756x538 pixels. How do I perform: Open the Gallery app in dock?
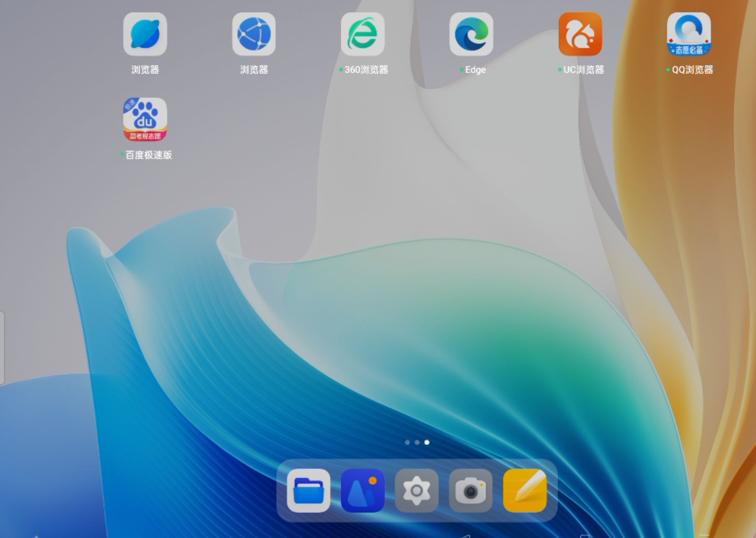coord(363,490)
